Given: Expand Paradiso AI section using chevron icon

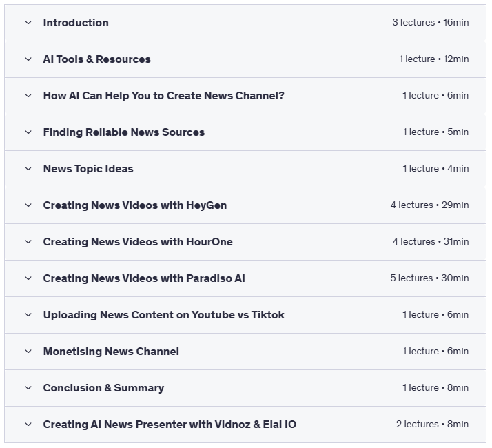Looking at the screenshot, I should [28, 278].
